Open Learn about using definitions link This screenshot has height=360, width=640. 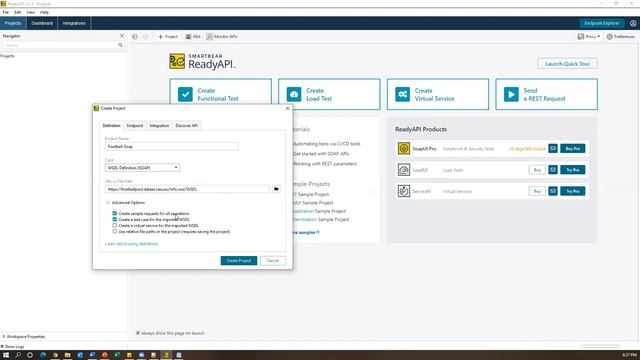[131, 244]
